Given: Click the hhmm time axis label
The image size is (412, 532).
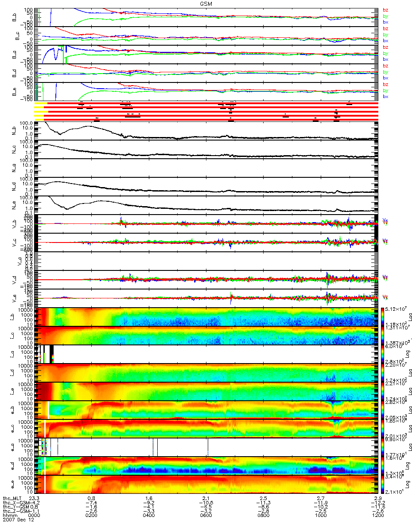Looking at the screenshot, I should click(10, 516).
